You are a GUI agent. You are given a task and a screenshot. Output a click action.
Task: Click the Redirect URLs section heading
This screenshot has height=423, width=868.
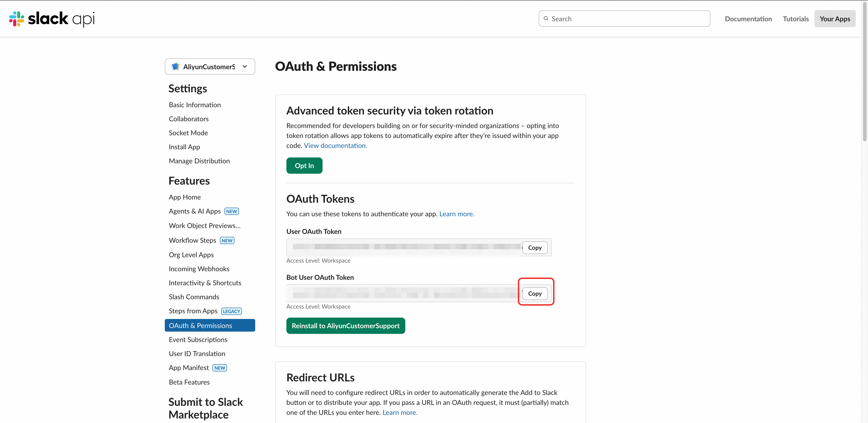click(320, 378)
